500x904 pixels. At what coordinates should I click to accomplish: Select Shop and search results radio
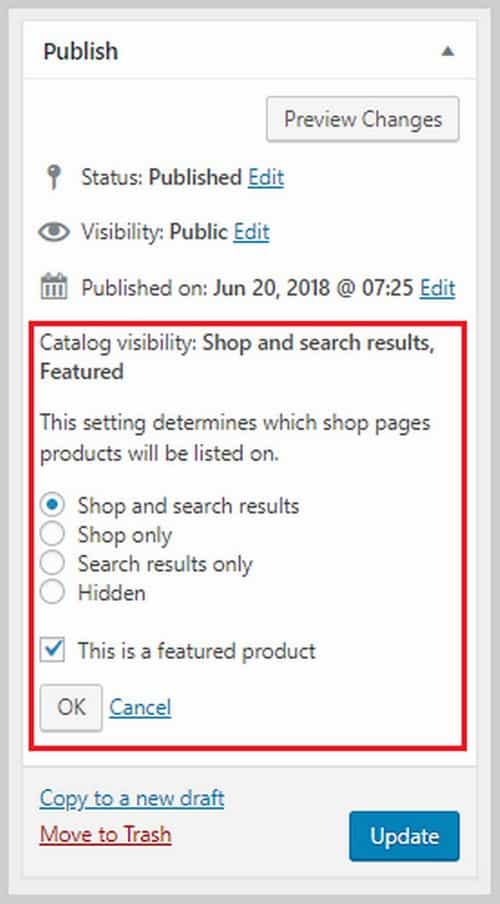pos(52,506)
